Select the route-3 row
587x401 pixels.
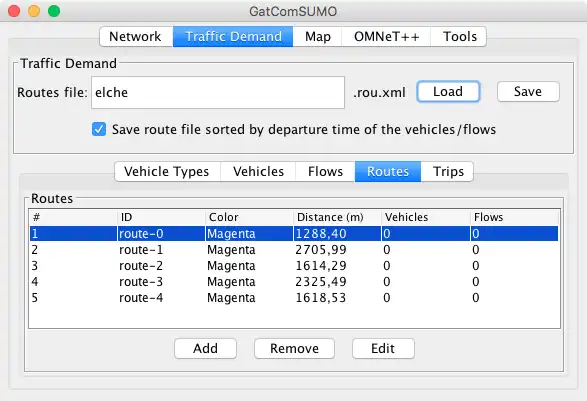pyautogui.click(x=294, y=282)
